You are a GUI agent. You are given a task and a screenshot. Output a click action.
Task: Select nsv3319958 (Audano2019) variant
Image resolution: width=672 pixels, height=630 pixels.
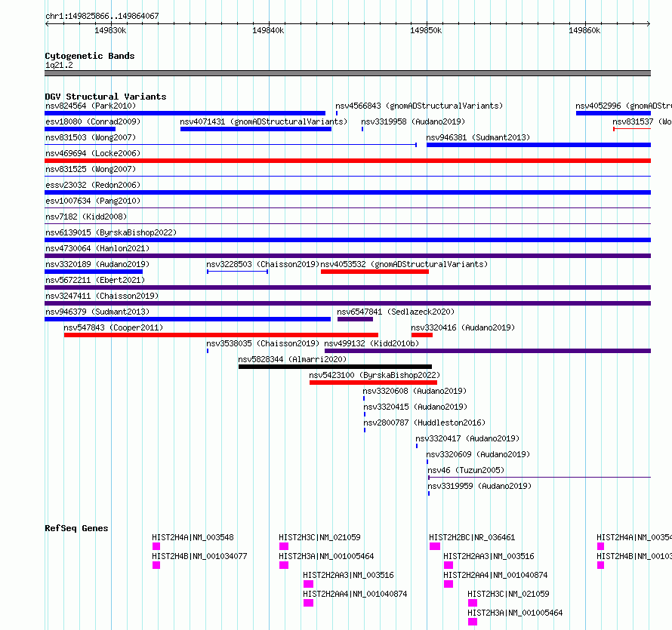[413, 121]
